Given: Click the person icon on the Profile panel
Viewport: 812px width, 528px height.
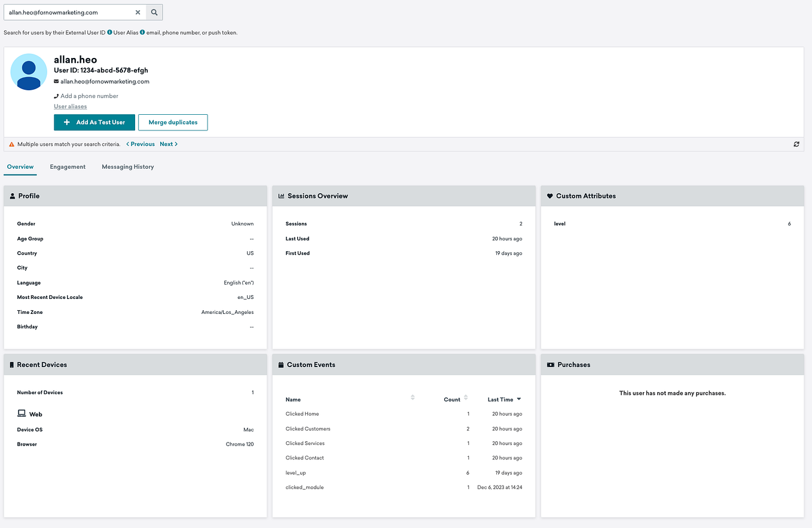Looking at the screenshot, I should [x=12, y=196].
